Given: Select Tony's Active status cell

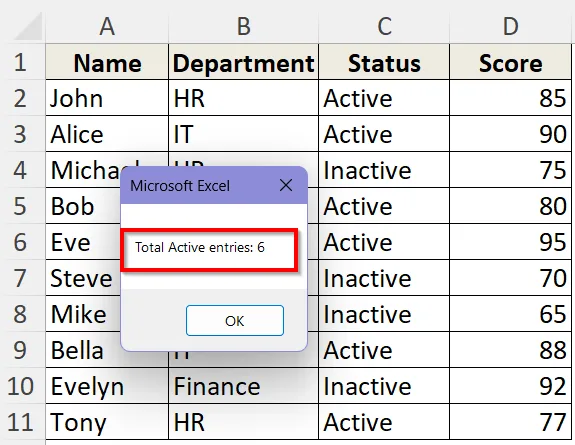Looking at the screenshot, I should pyautogui.click(x=384, y=422).
